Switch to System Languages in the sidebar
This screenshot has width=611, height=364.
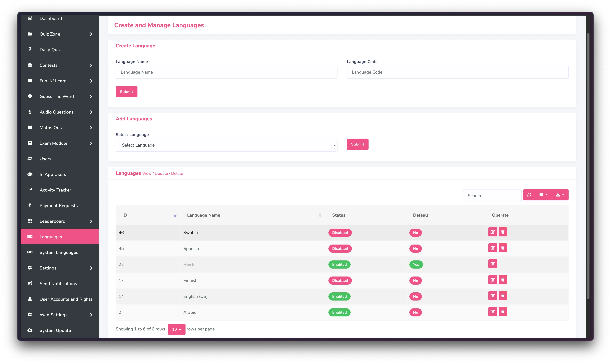(x=59, y=252)
